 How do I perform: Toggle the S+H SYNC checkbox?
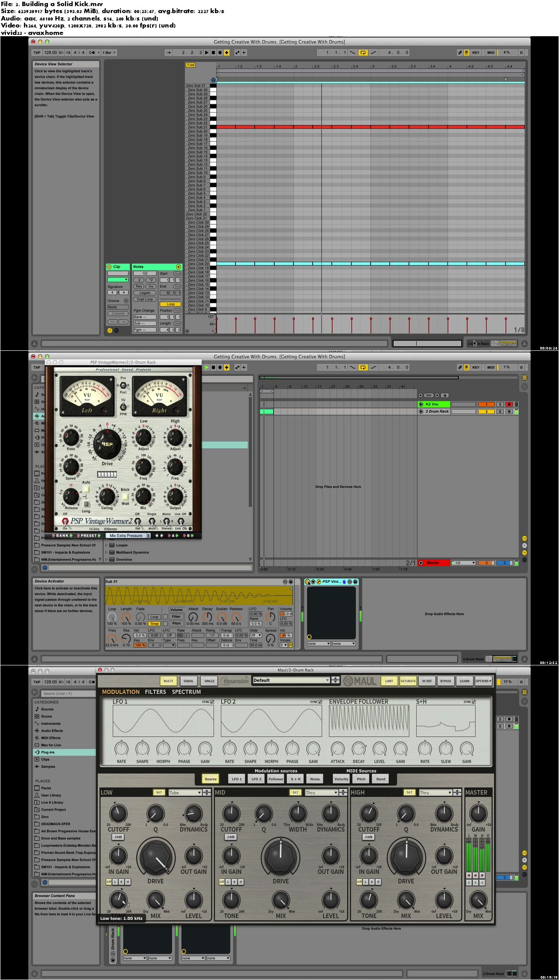(x=474, y=702)
